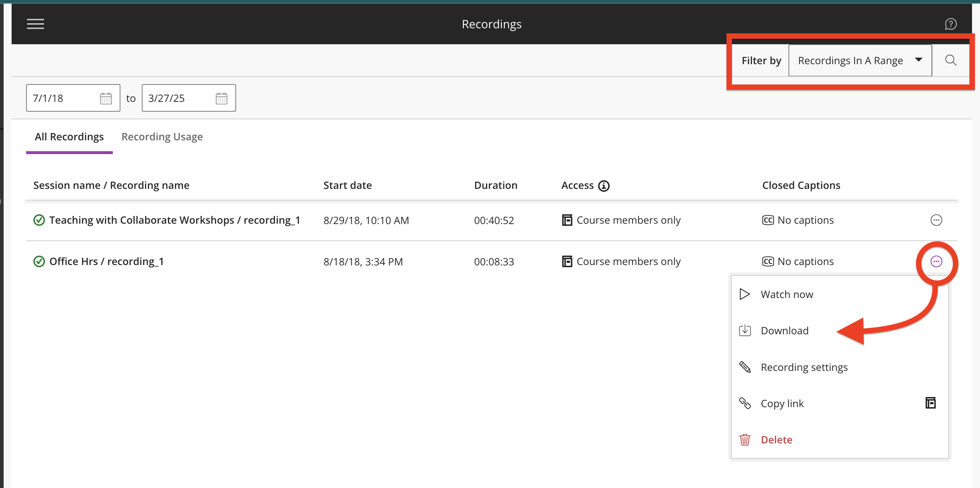Open options for Office Hrs recording
The height and width of the screenshot is (488, 980).
[936, 261]
